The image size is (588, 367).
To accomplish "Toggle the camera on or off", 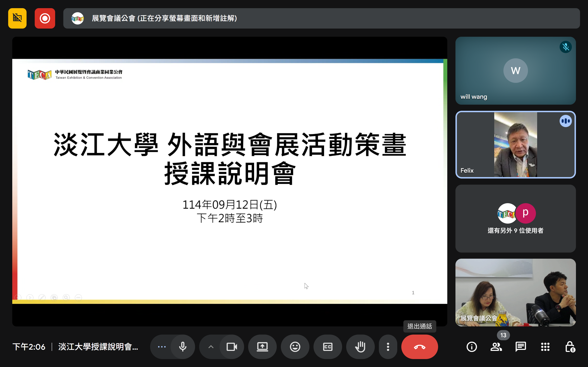I will pos(232,347).
